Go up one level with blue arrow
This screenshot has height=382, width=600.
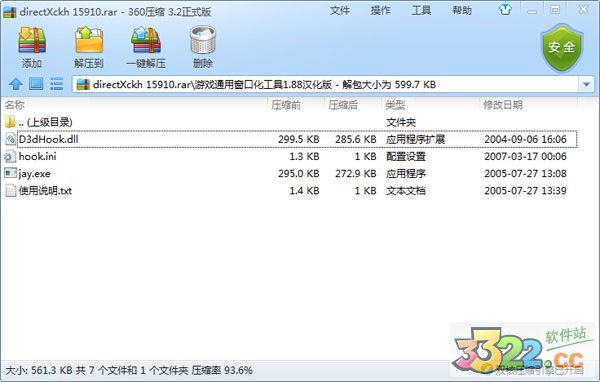tap(16, 84)
